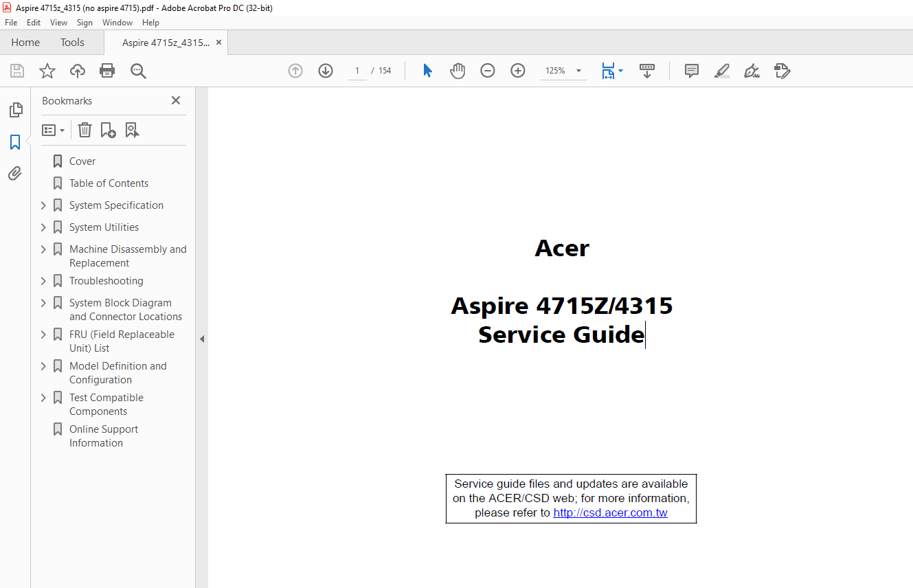Collapse navigation pane with side arrow
The width and height of the screenshot is (913, 588).
point(202,339)
